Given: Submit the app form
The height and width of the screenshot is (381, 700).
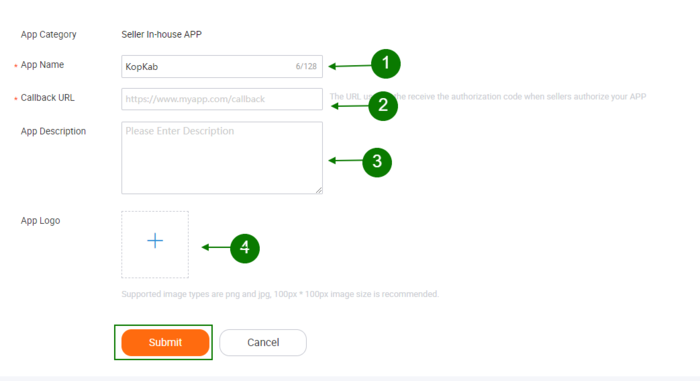Looking at the screenshot, I should pyautogui.click(x=165, y=343).
